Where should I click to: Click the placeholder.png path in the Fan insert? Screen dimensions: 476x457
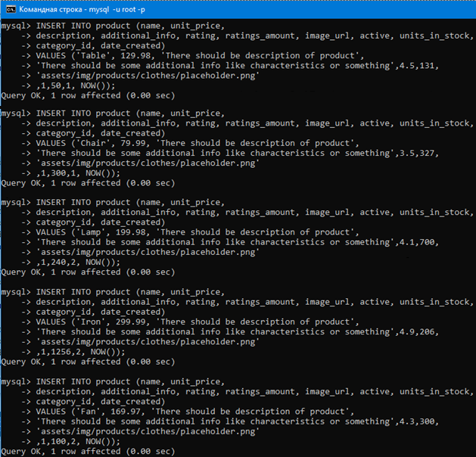point(148,431)
